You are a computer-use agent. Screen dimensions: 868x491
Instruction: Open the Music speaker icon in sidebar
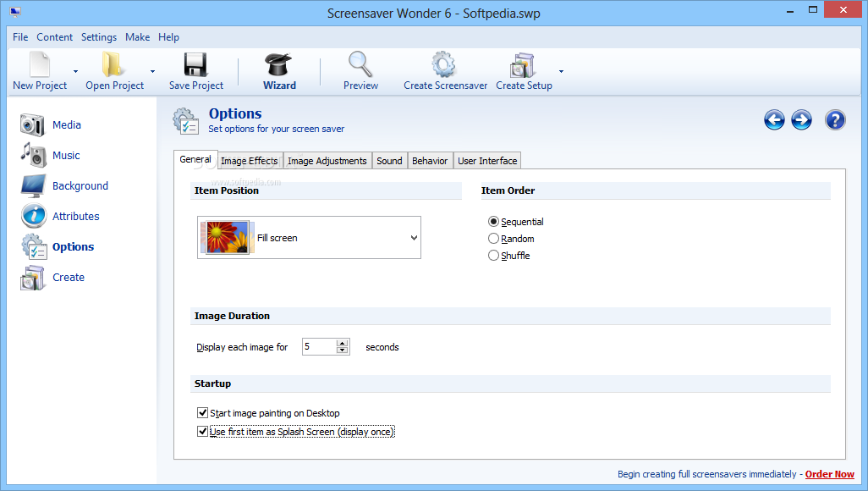(x=33, y=155)
